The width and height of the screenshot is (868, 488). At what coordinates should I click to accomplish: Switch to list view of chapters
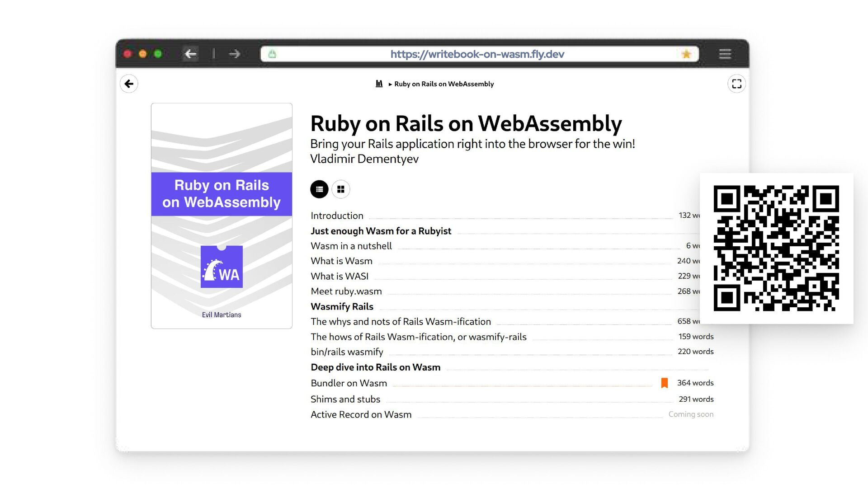pos(319,189)
